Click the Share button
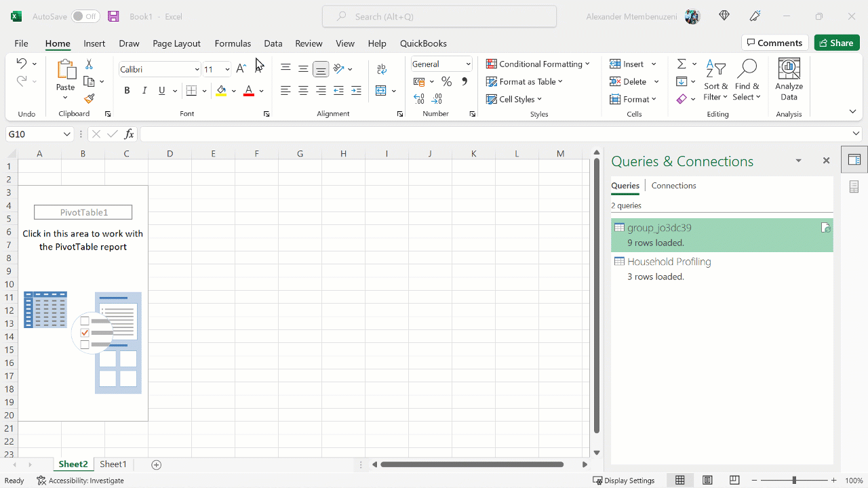 (836, 42)
